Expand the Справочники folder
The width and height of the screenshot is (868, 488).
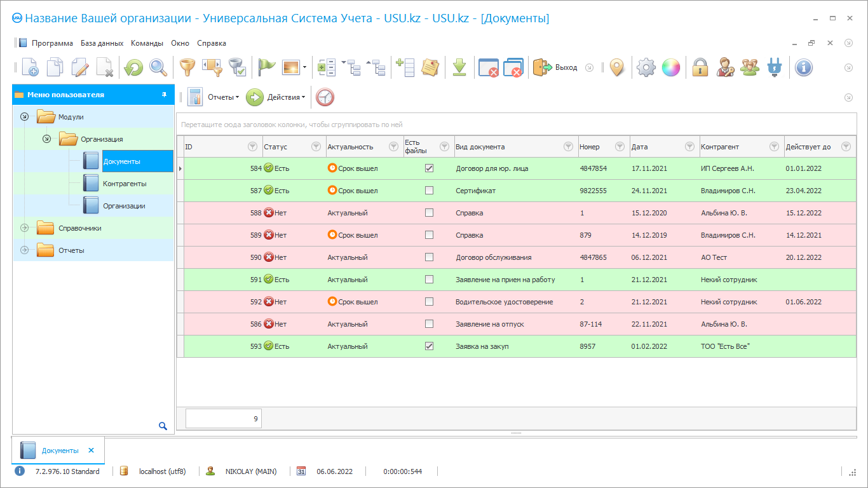pyautogui.click(x=25, y=228)
